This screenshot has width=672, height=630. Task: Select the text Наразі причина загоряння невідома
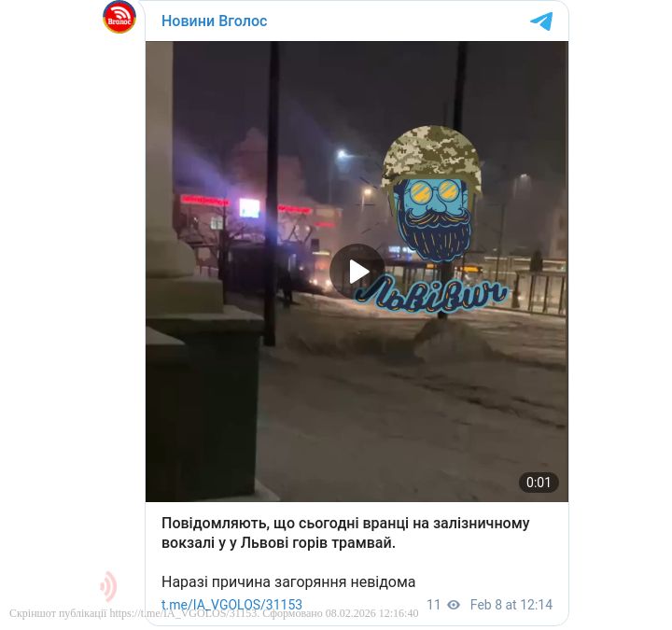pyautogui.click(x=288, y=582)
